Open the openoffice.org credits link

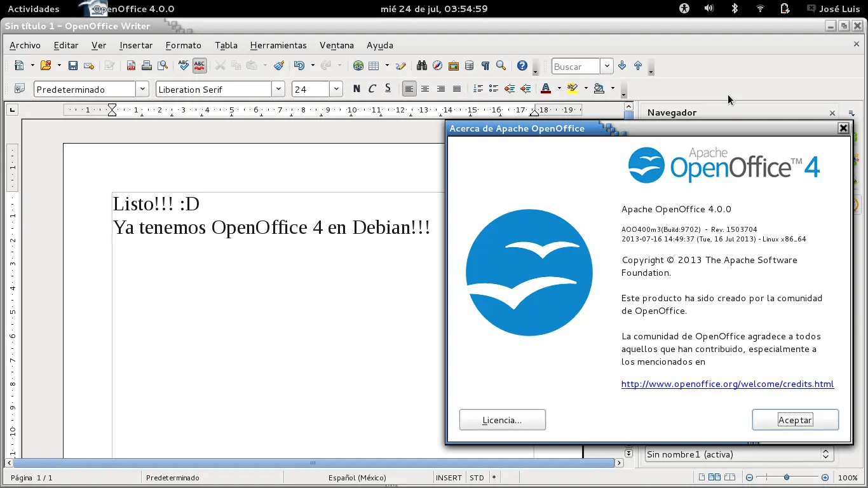click(728, 384)
